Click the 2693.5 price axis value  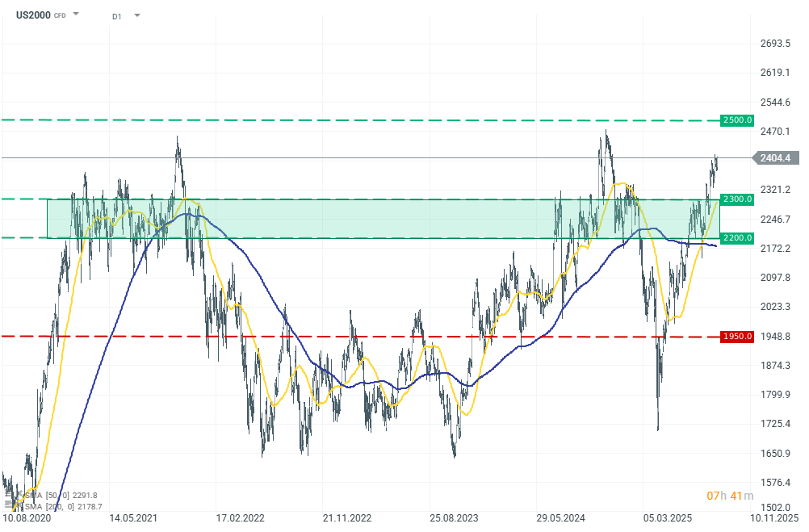(x=775, y=44)
